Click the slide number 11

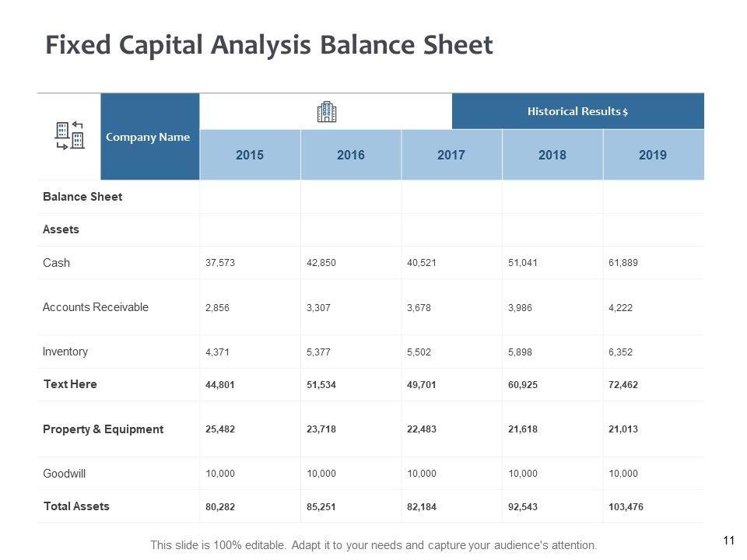pos(729,541)
